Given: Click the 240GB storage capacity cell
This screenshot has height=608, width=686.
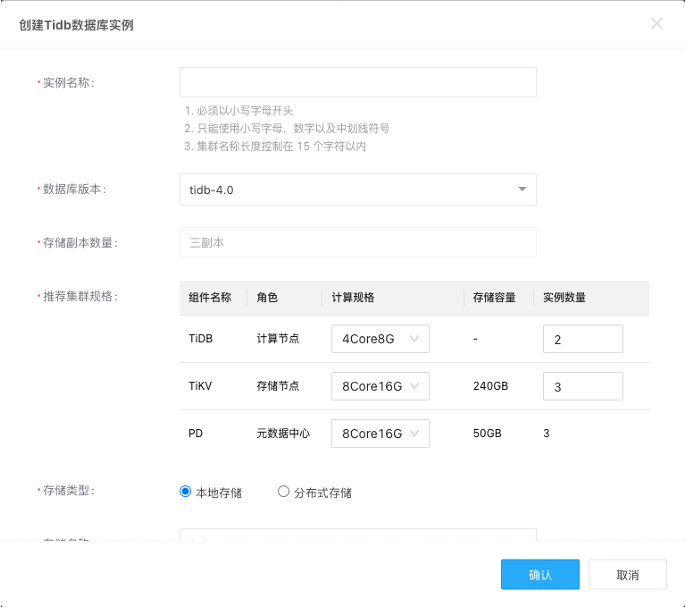Looking at the screenshot, I should point(490,386).
